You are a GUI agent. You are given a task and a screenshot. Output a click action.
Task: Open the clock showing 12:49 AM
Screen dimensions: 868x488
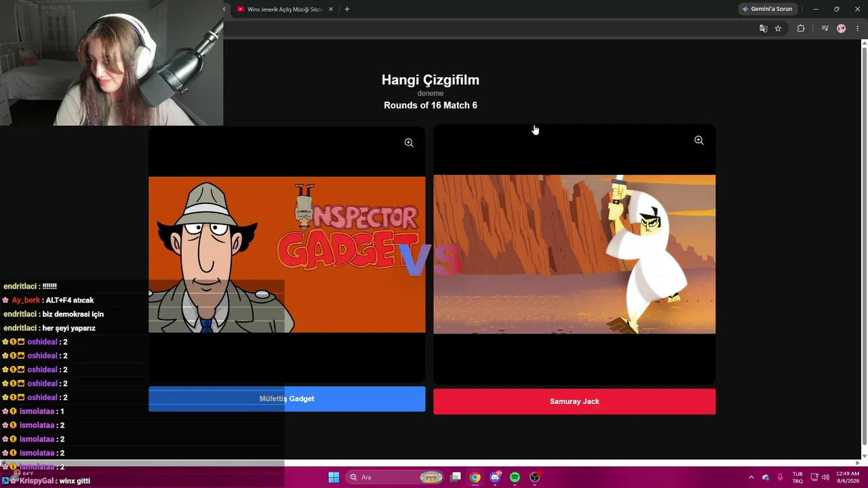pyautogui.click(x=848, y=477)
